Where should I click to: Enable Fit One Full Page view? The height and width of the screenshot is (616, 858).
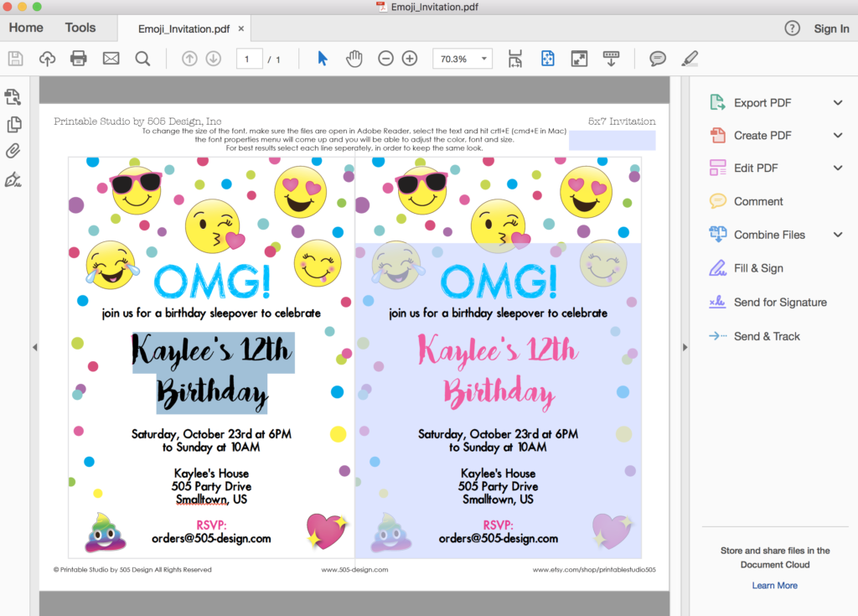[x=547, y=58]
